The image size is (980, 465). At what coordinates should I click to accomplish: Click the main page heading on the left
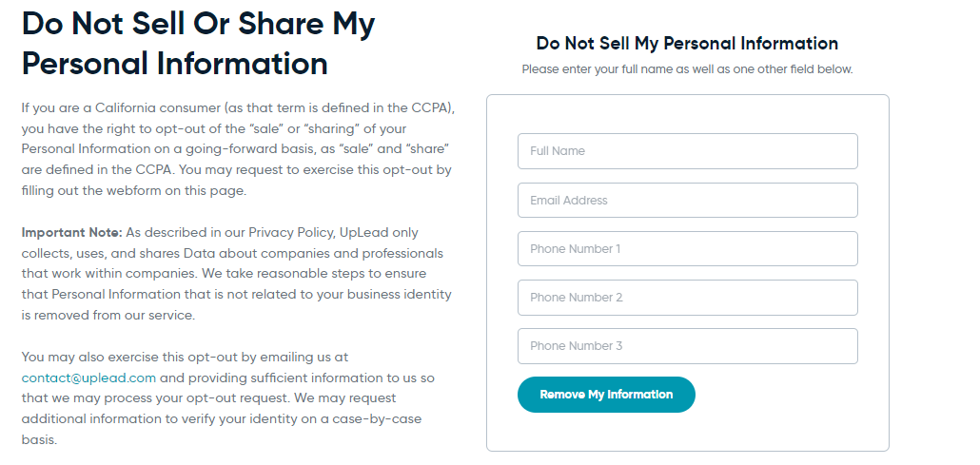[198, 44]
